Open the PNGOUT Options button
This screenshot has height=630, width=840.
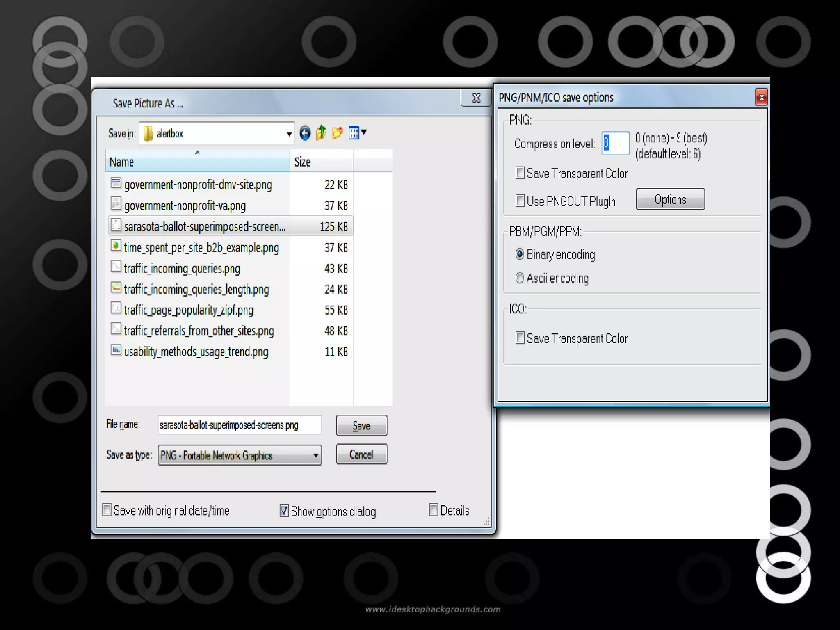[670, 199]
